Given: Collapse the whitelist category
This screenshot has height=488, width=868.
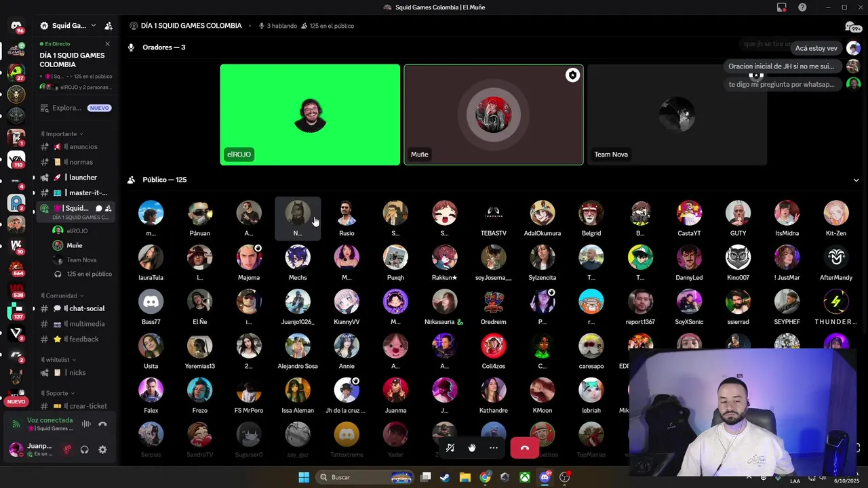Looking at the screenshot, I should pos(58,360).
